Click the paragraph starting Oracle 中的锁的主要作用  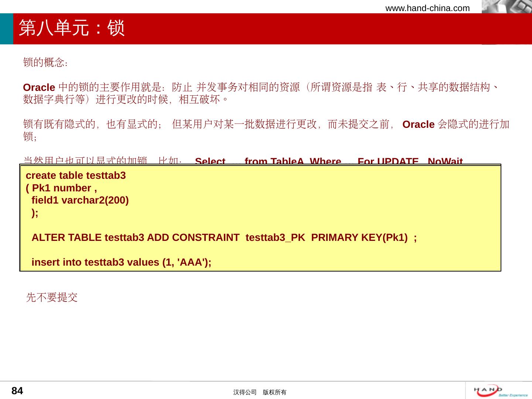(262, 93)
